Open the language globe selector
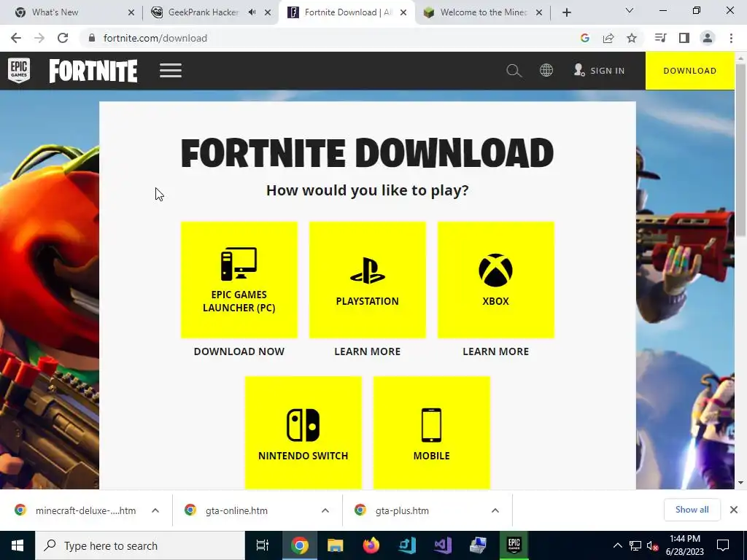 (x=546, y=71)
